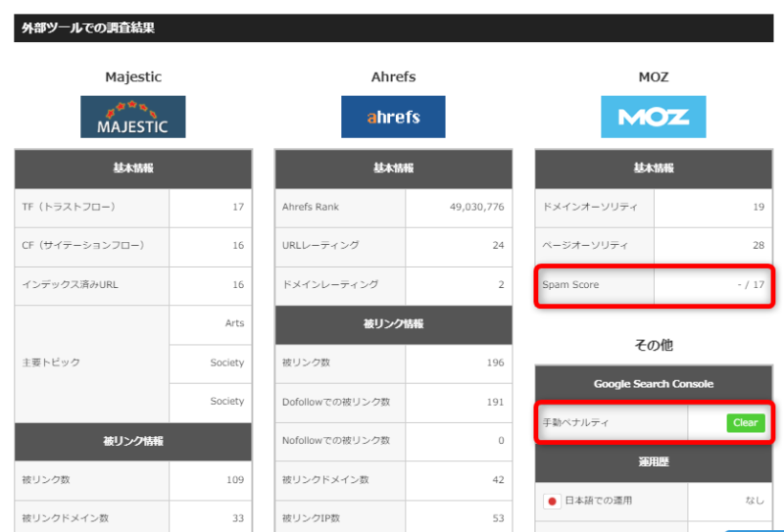Click the 被リンクIP数 value 53
This screenshot has width=784, height=532.
tap(498, 518)
